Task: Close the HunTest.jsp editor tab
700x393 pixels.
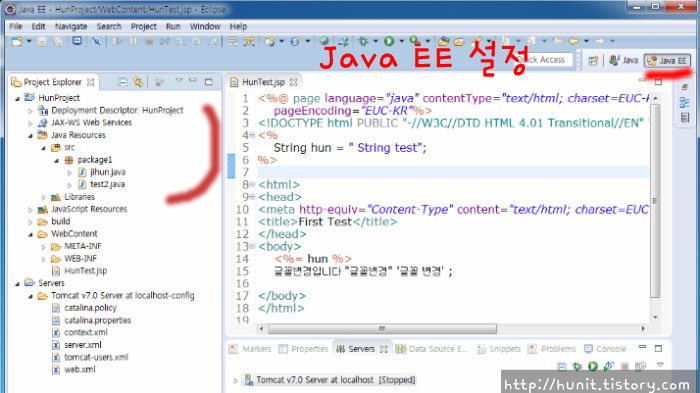Action: [293, 82]
